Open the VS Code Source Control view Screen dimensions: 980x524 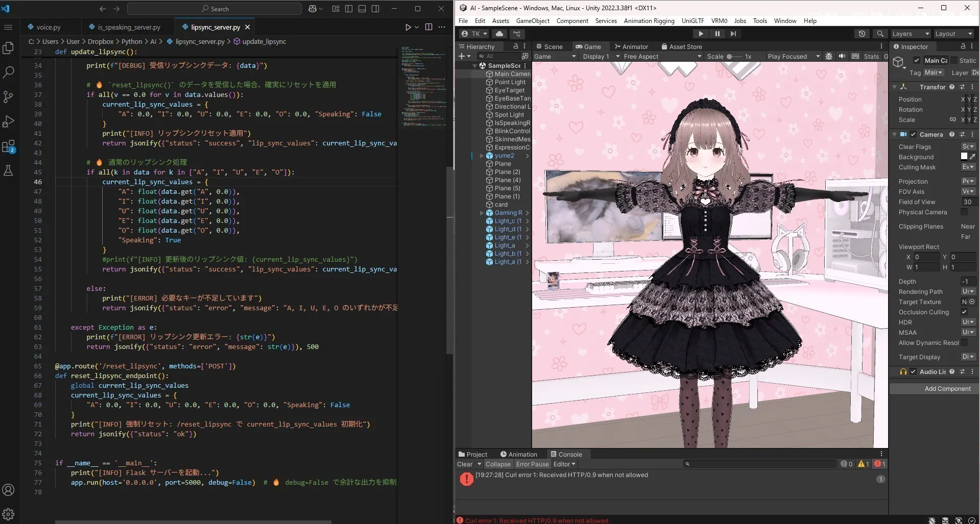coord(8,97)
